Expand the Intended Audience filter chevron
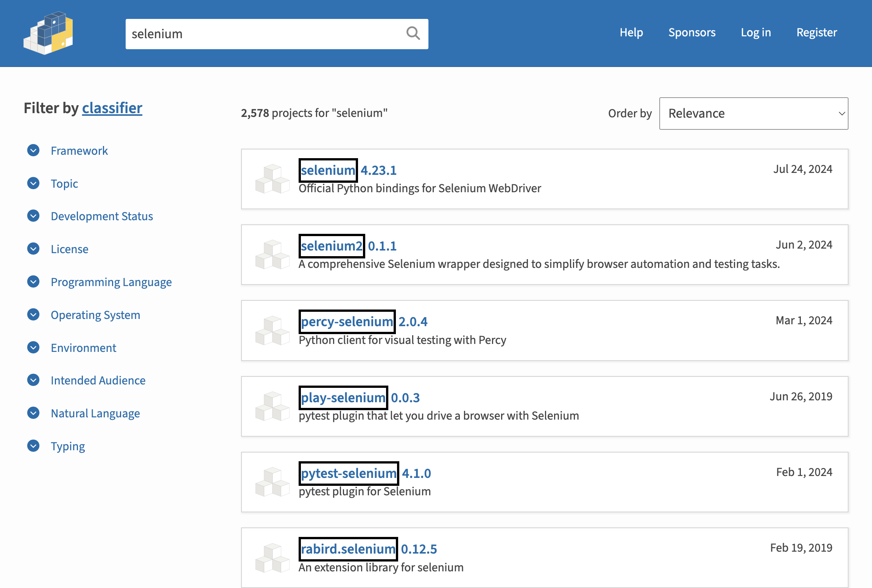 click(x=33, y=380)
